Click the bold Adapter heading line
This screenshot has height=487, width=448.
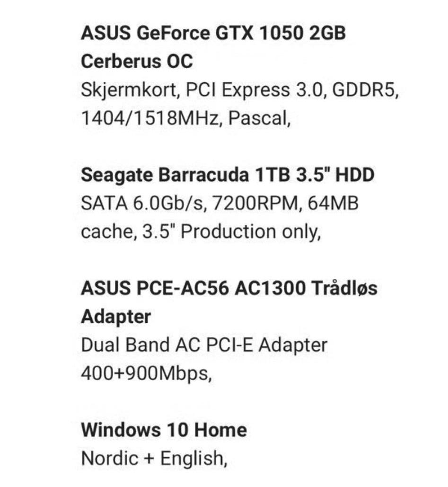click(116, 318)
